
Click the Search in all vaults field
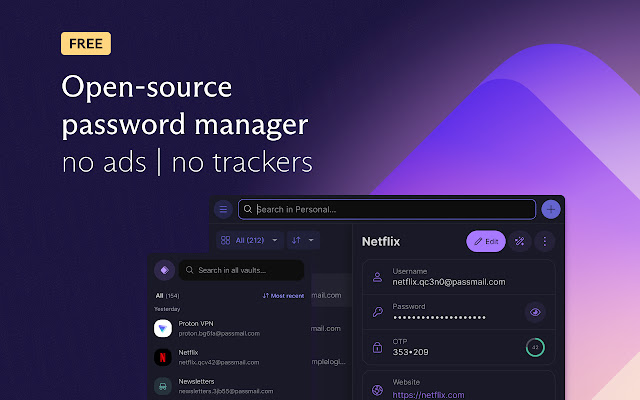click(x=241, y=270)
